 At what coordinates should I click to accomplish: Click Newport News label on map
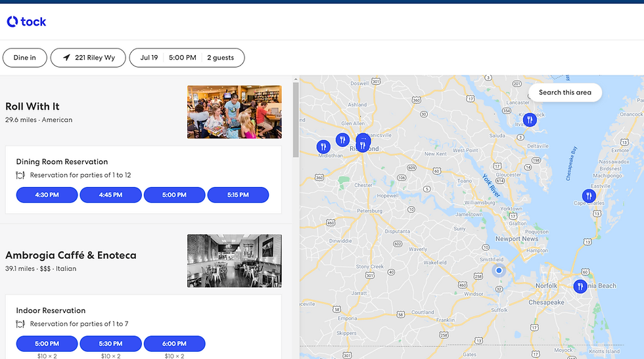point(517,239)
